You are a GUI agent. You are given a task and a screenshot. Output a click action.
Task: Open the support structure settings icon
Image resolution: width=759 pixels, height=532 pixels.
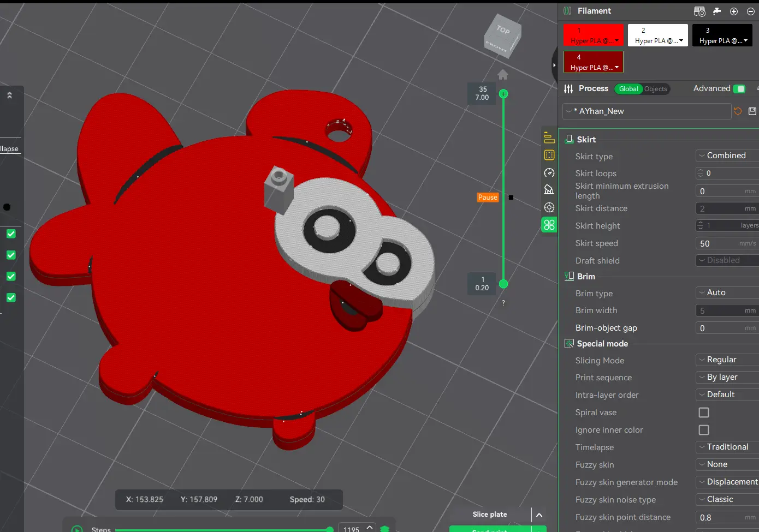[x=549, y=190]
